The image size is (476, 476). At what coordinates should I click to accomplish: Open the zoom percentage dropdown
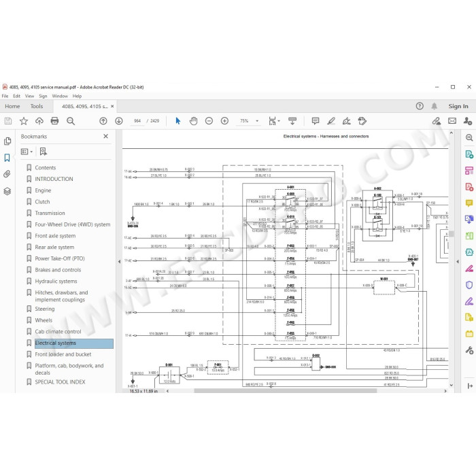257,121
